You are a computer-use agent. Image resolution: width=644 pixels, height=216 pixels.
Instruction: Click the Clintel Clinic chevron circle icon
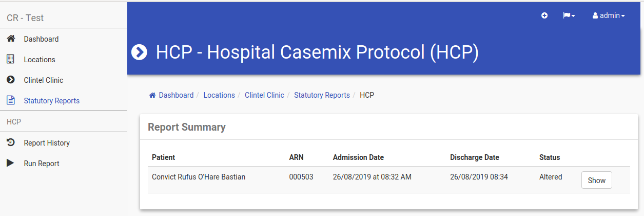pos(10,80)
